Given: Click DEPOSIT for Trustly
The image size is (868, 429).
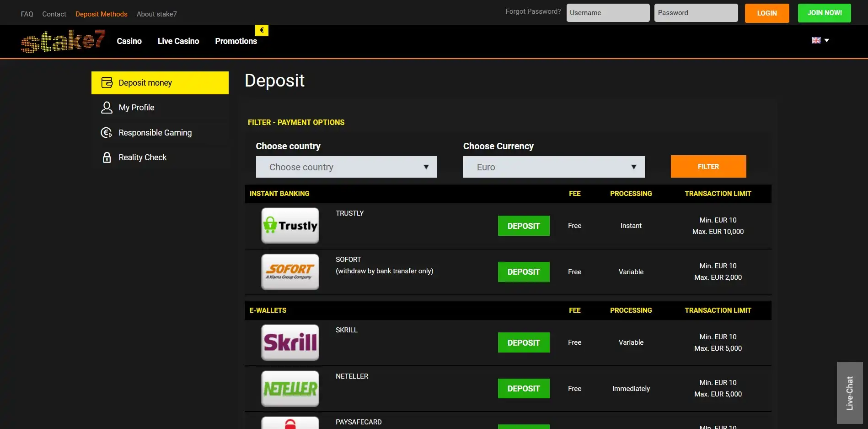Looking at the screenshot, I should (x=524, y=226).
